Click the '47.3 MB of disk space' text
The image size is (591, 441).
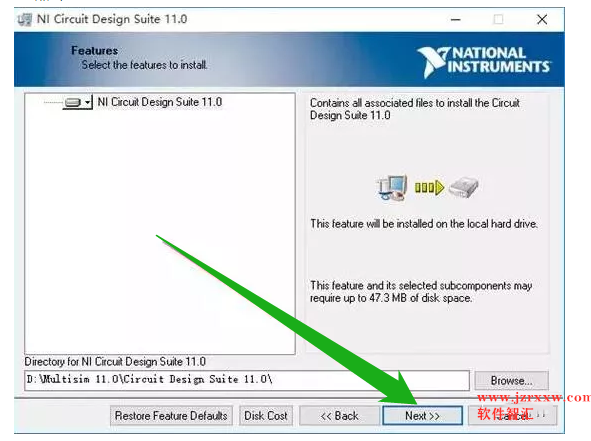click(421, 298)
